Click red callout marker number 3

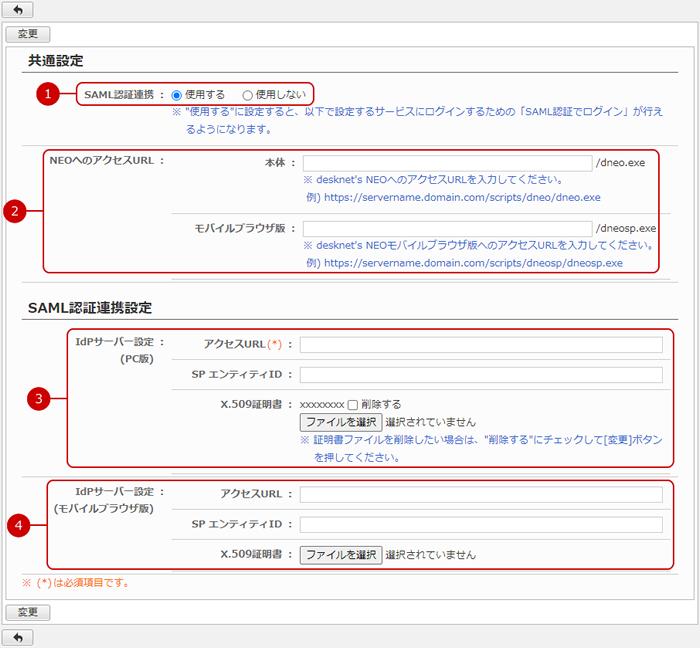(38, 399)
